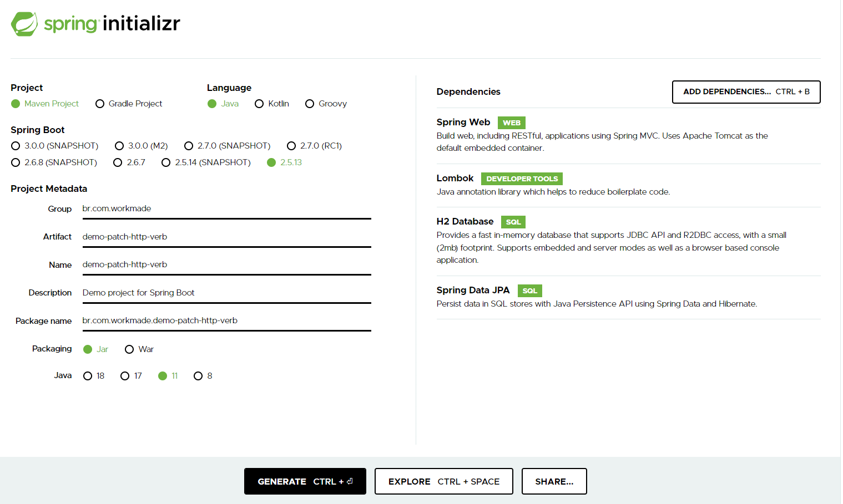843x504 pixels.
Task: Choose Groovy as the language
Action: coord(326,104)
